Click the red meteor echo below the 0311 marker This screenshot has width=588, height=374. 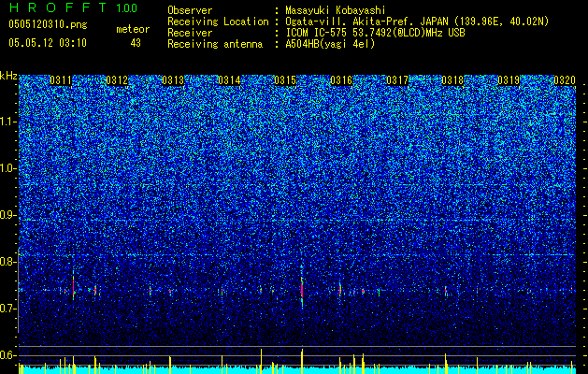click(x=74, y=287)
